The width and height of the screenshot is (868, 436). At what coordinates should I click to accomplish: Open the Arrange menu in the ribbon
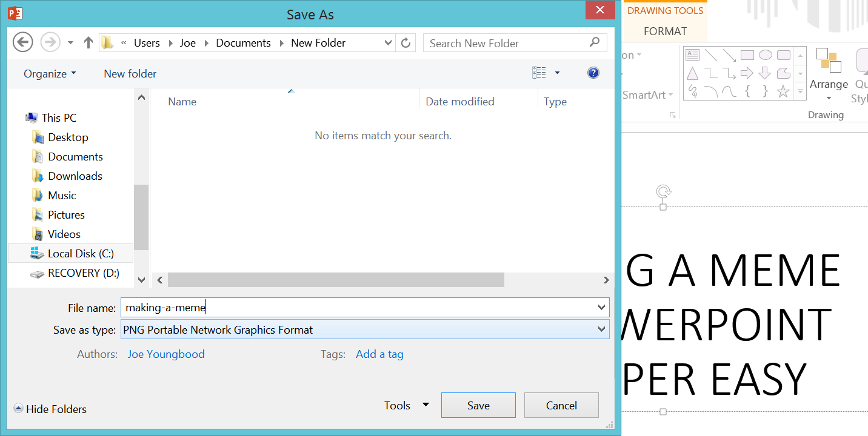point(829,74)
